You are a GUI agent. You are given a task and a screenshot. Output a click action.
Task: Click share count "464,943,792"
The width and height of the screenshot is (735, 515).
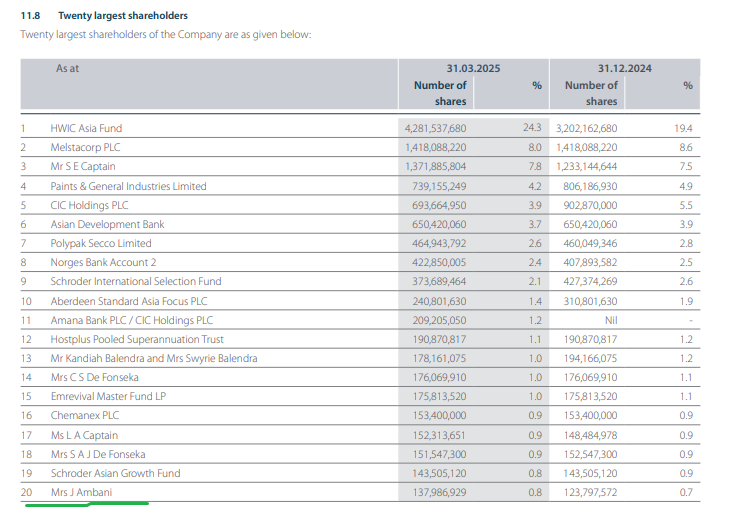[439, 244]
